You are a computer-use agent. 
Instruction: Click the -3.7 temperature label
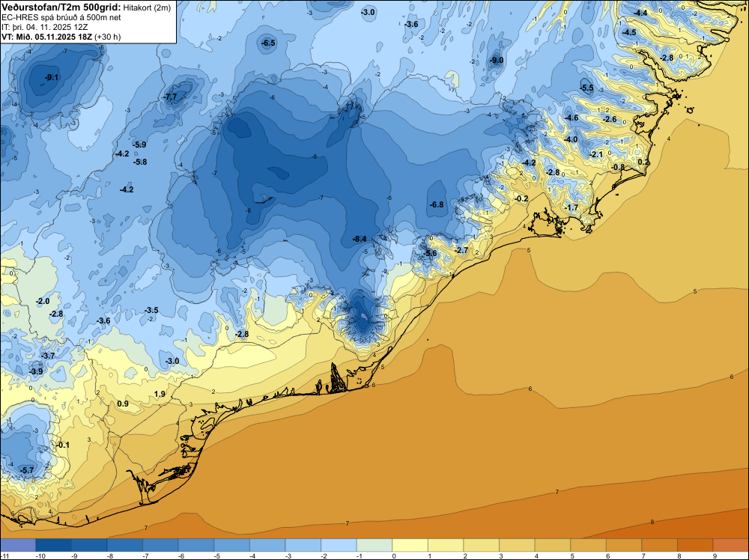[48, 356]
